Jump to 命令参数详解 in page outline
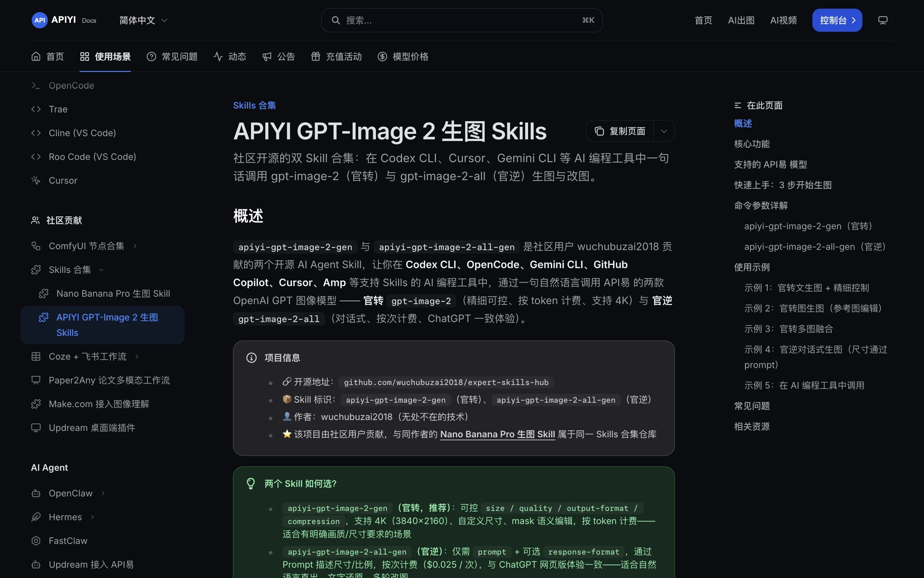Viewport: 924px width, 578px height. coord(761,206)
